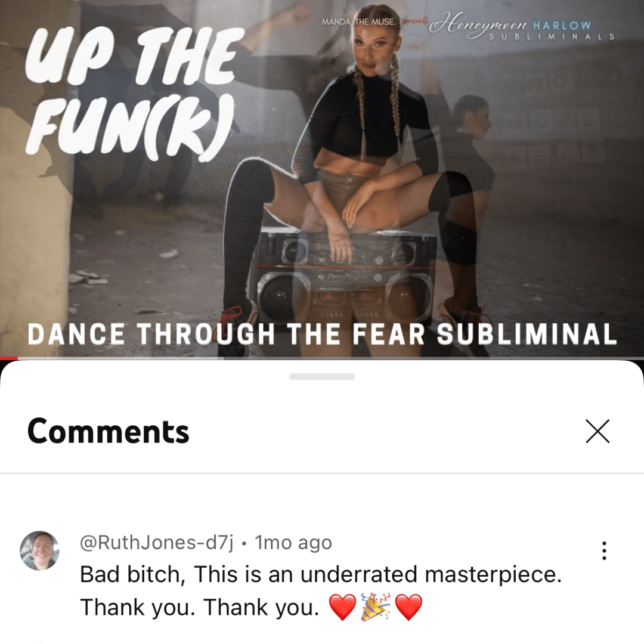Click the red played portion of progress bar

(x=9, y=358)
